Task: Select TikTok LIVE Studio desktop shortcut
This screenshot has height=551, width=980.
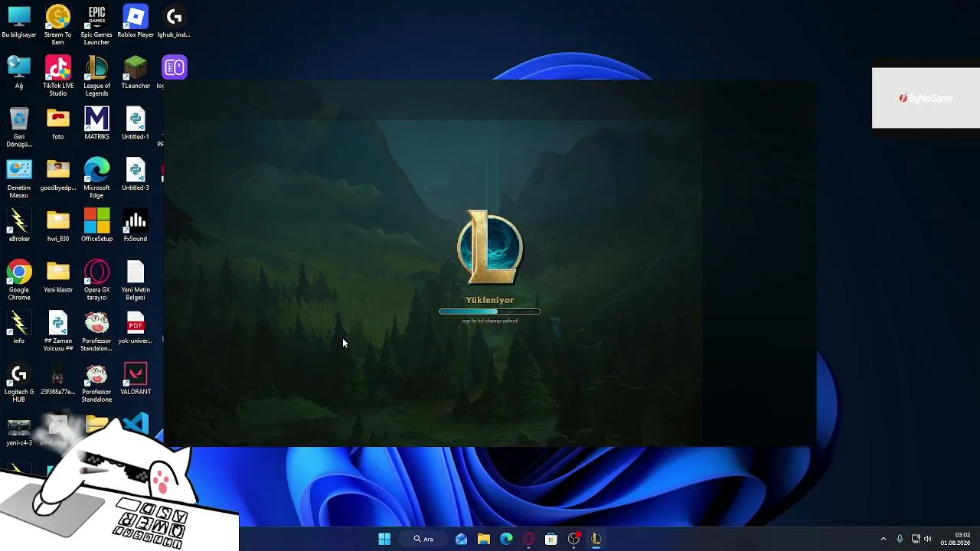Action: pyautogui.click(x=58, y=77)
